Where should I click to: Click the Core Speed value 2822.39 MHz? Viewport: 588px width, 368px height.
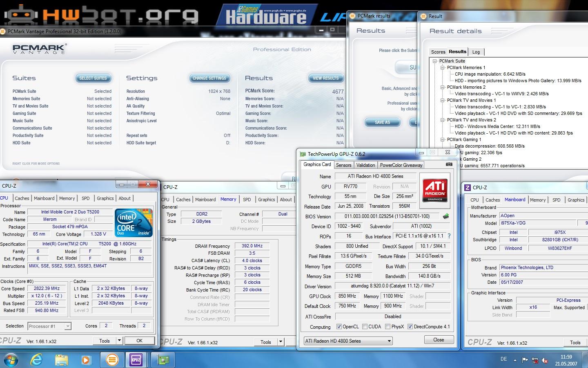click(x=47, y=288)
